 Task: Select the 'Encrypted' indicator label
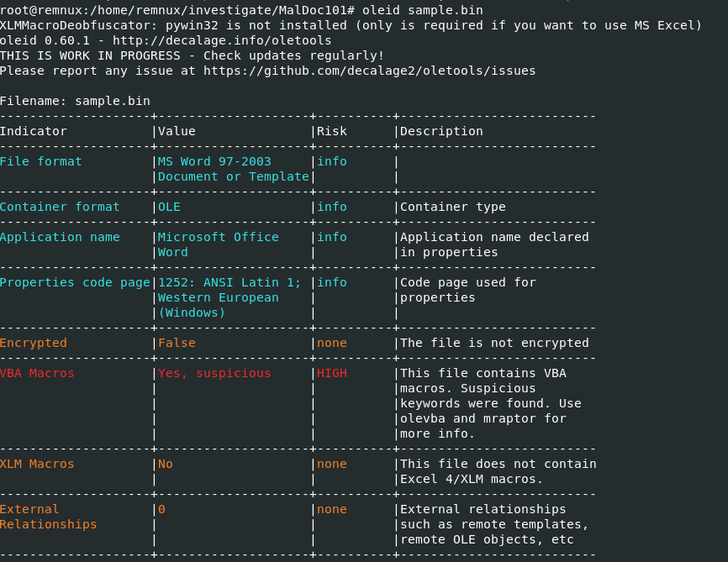tap(34, 343)
